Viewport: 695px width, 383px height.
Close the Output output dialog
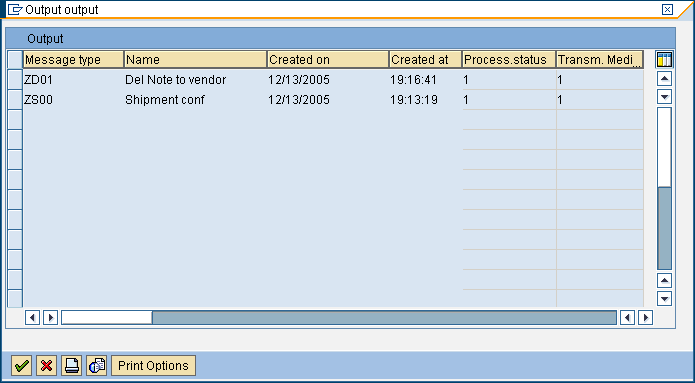(x=667, y=9)
